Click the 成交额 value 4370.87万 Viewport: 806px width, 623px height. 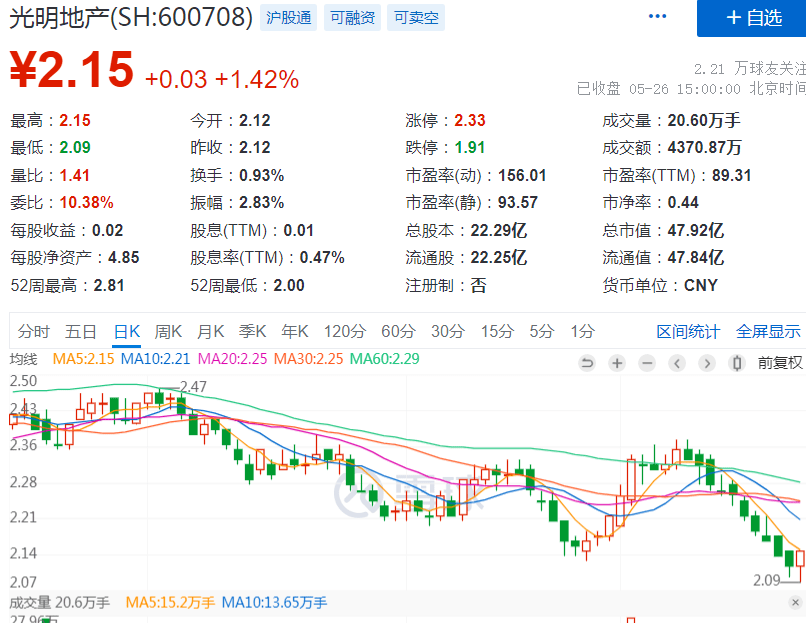click(x=705, y=148)
